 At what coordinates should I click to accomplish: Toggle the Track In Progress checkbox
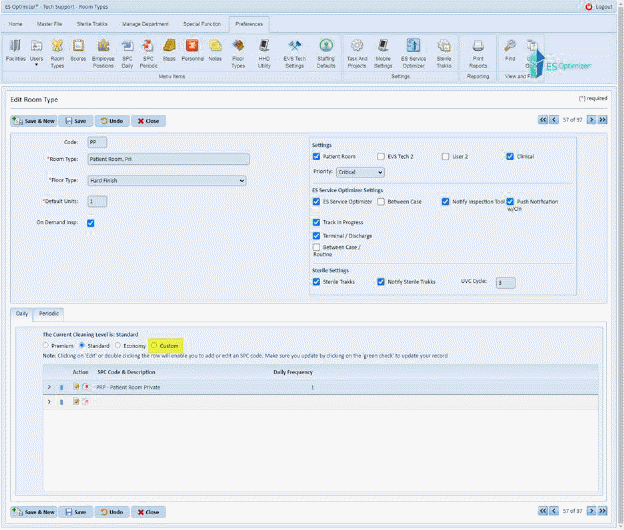coord(316,222)
